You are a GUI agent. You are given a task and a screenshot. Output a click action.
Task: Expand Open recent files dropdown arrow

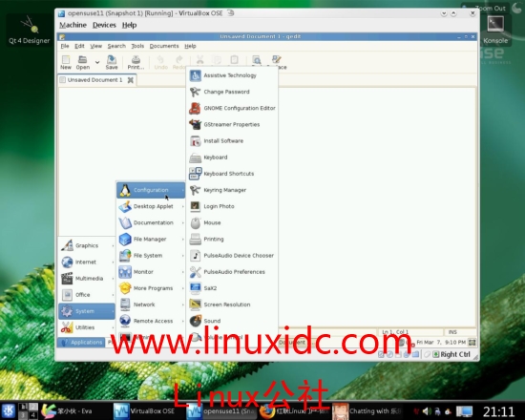[97, 62]
